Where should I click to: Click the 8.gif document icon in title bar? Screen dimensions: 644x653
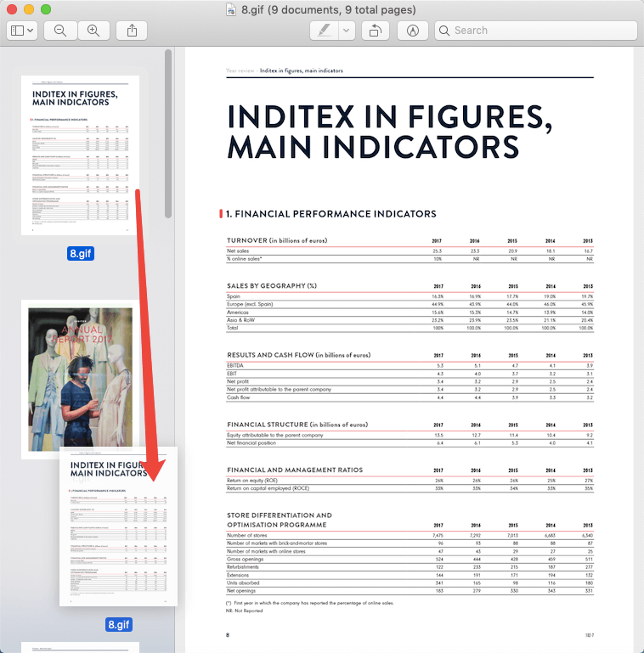click(229, 10)
